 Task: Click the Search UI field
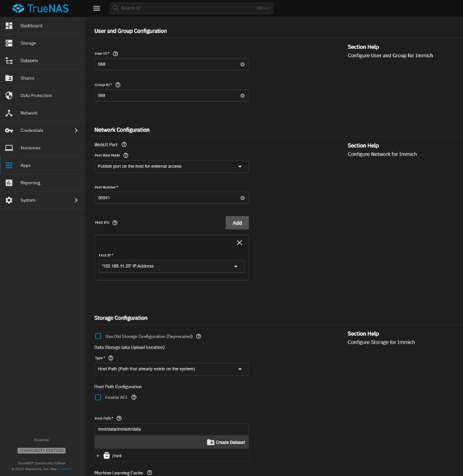191,8
